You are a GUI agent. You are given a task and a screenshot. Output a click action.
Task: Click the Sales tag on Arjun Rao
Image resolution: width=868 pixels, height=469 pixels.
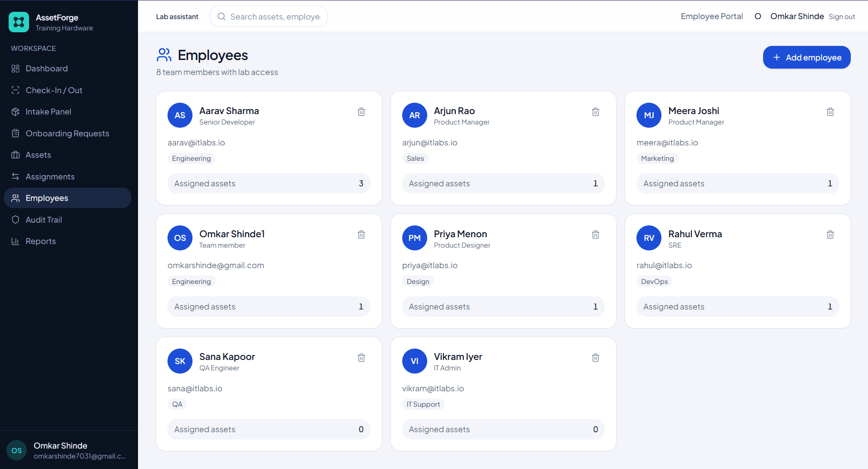pos(415,159)
